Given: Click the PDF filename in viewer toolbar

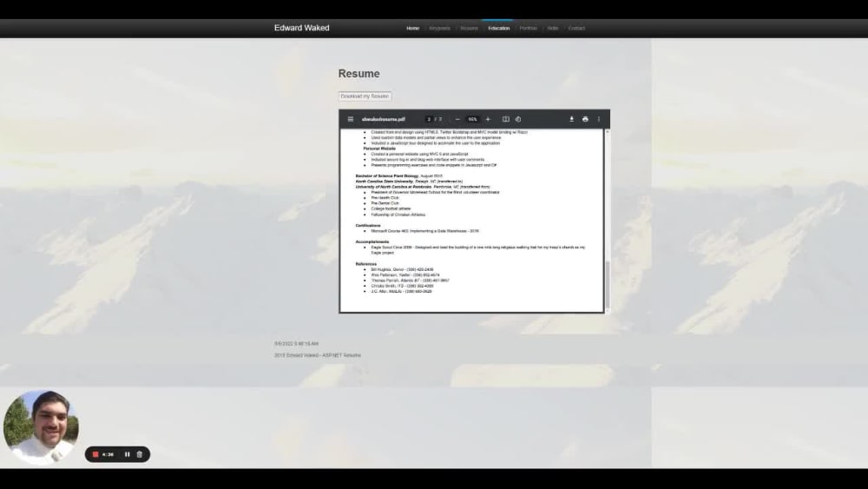Looking at the screenshot, I should pos(383,119).
